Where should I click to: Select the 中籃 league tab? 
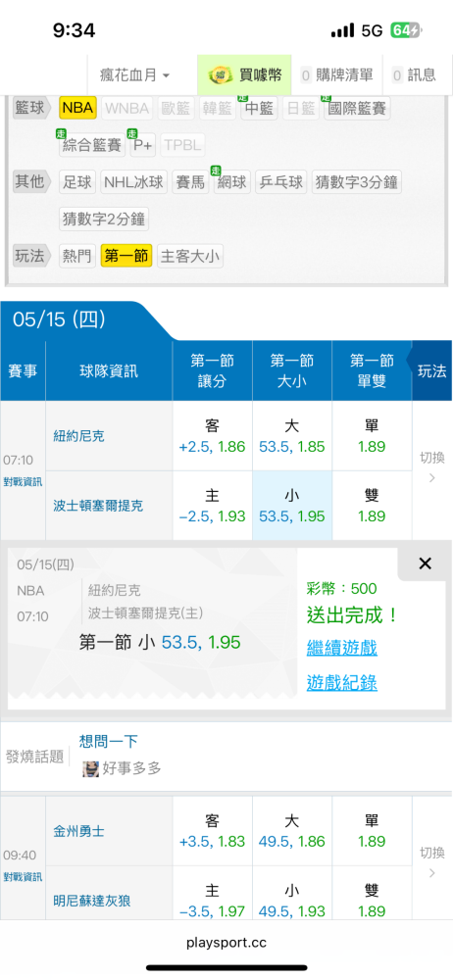[259, 108]
